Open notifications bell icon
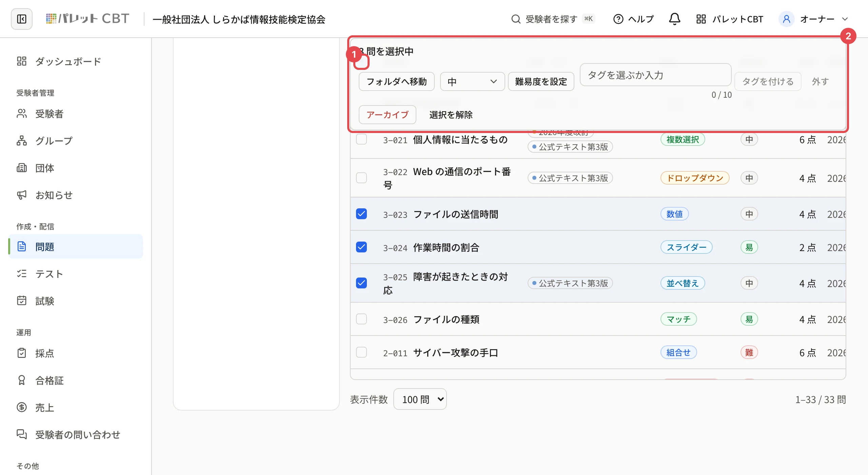 pos(674,19)
